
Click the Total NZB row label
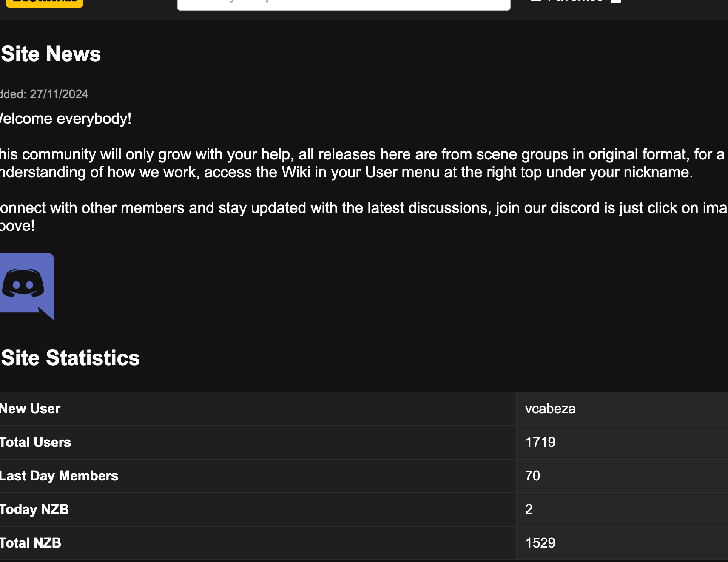point(31,543)
